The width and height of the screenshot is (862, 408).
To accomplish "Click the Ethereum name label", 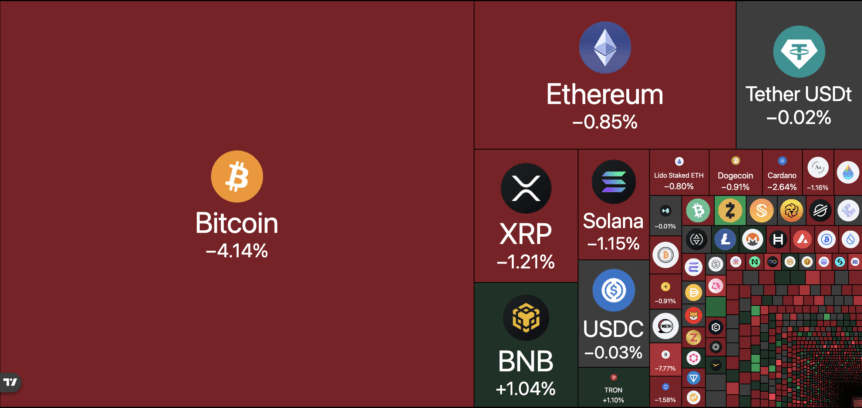I will click(x=604, y=95).
